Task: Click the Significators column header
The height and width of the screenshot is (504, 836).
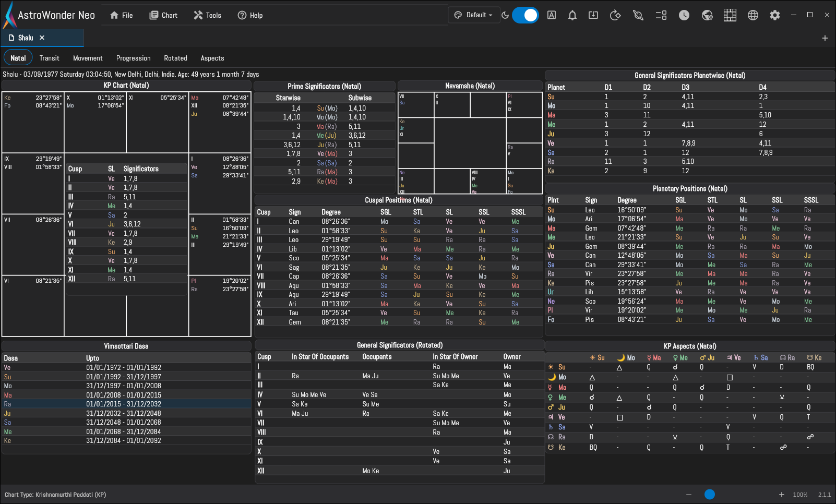Action: coord(141,169)
